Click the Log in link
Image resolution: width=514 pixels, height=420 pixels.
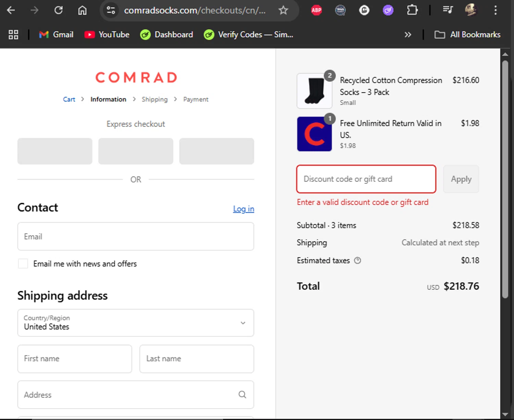244,209
